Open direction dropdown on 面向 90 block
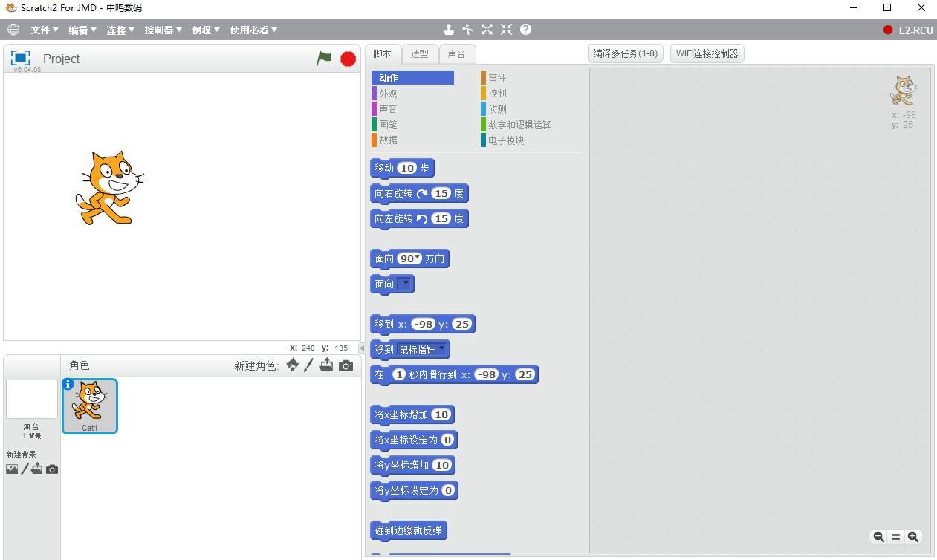The width and height of the screenshot is (937, 560). (x=418, y=258)
